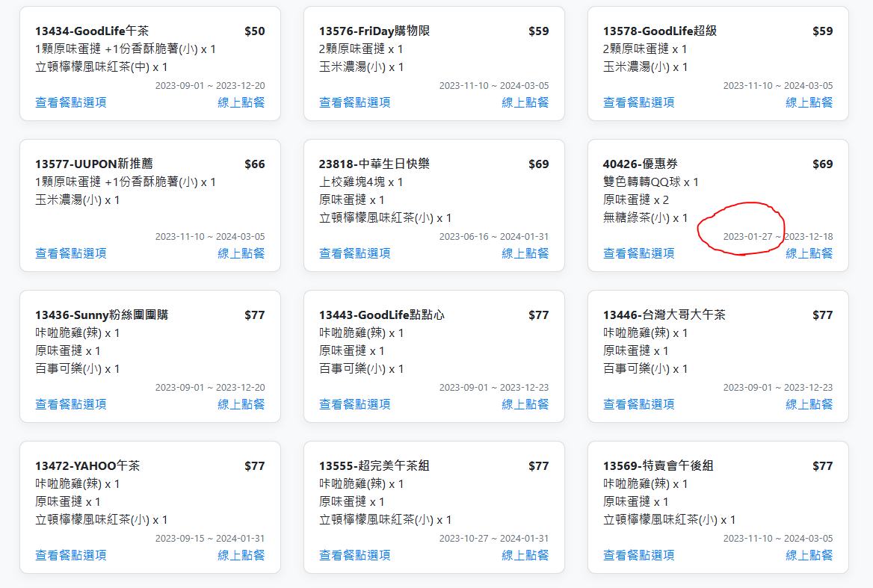The height and width of the screenshot is (588, 873).
Task: Click the $66 price on 13577-UUPON新推薦
Action: click(254, 164)
